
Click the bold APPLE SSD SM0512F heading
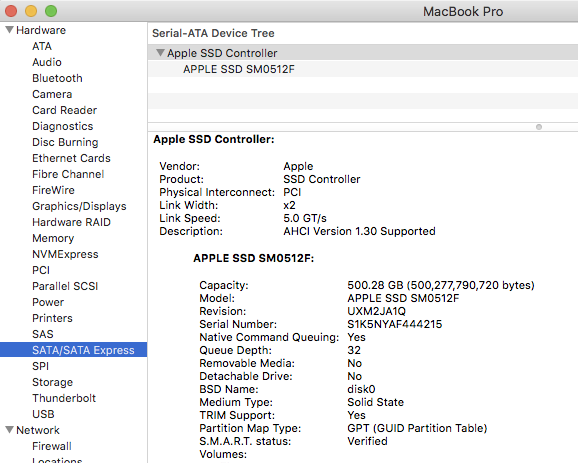(x=254, y=258)
